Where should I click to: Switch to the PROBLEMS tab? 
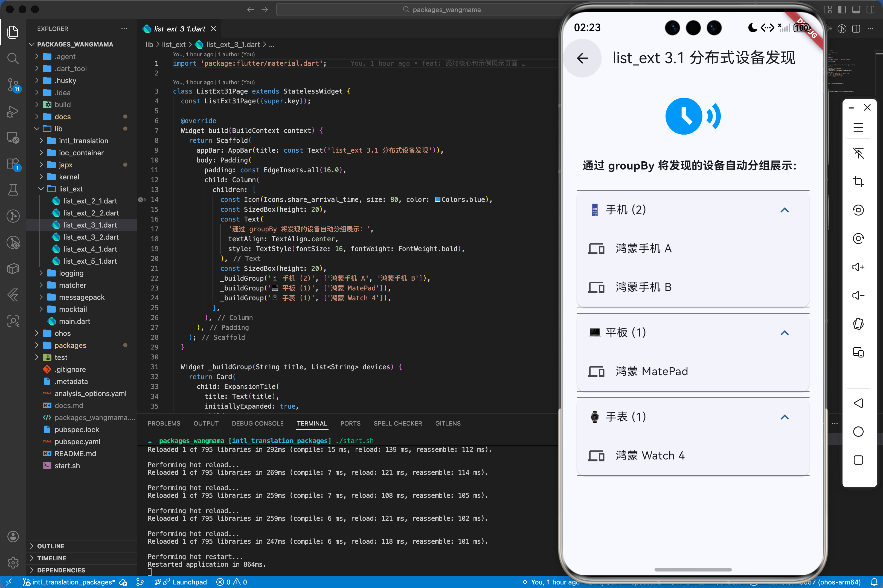coord(164,423)
